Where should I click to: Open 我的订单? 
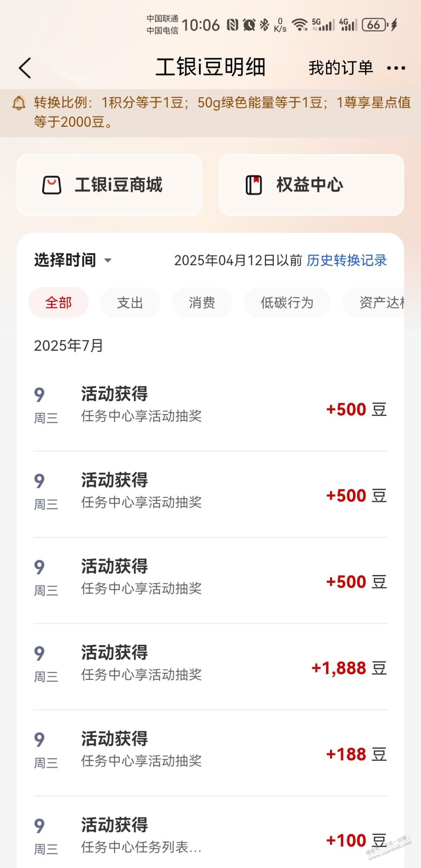click(x=341, y=68)
